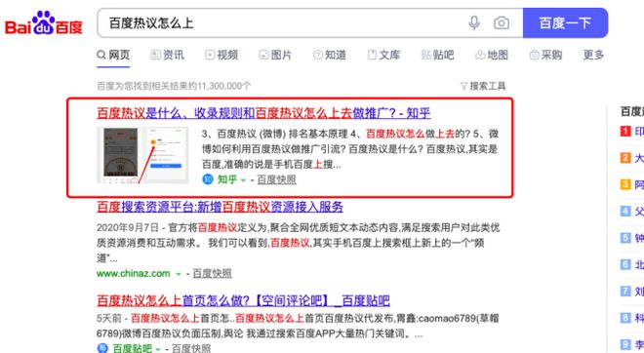Screen dimensions: 644x353
Task: Select the 网页 tab
Action: point(113,55)
